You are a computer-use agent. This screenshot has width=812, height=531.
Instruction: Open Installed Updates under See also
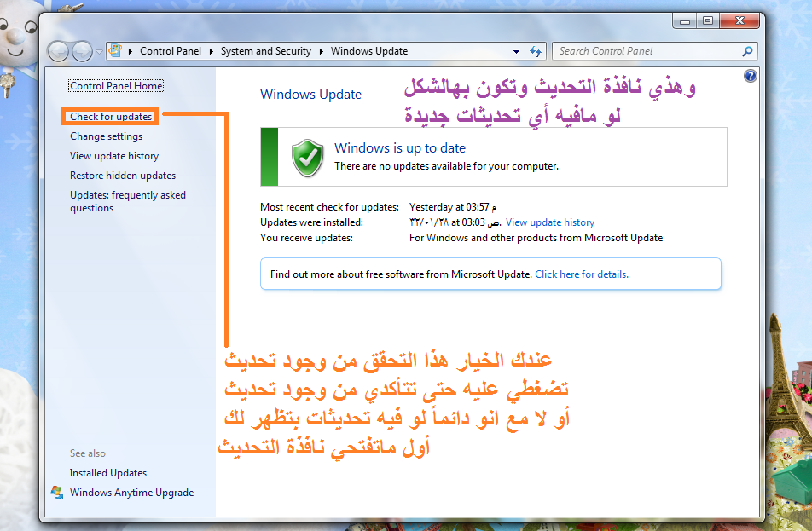click(x=108, y=473)
